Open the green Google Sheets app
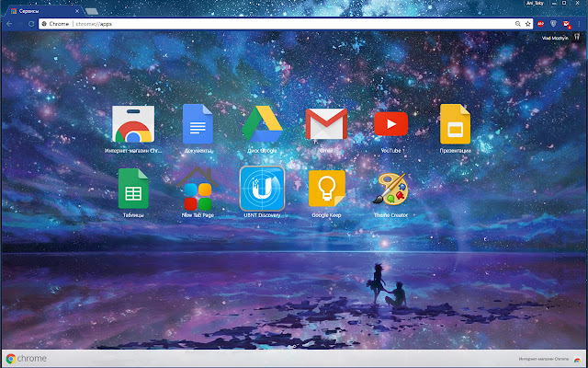 coord(133,189)
